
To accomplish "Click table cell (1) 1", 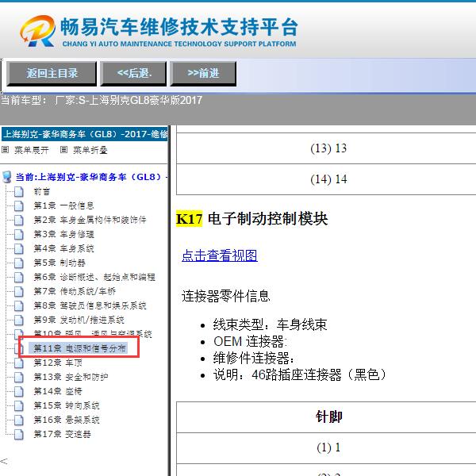I will tap(328, 447).
